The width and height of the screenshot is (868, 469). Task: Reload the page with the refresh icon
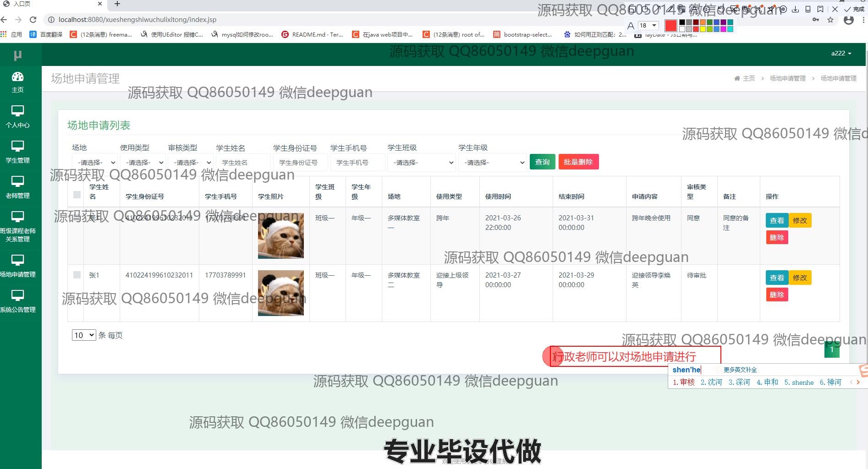pyautogui.click(x=33, y=20)
